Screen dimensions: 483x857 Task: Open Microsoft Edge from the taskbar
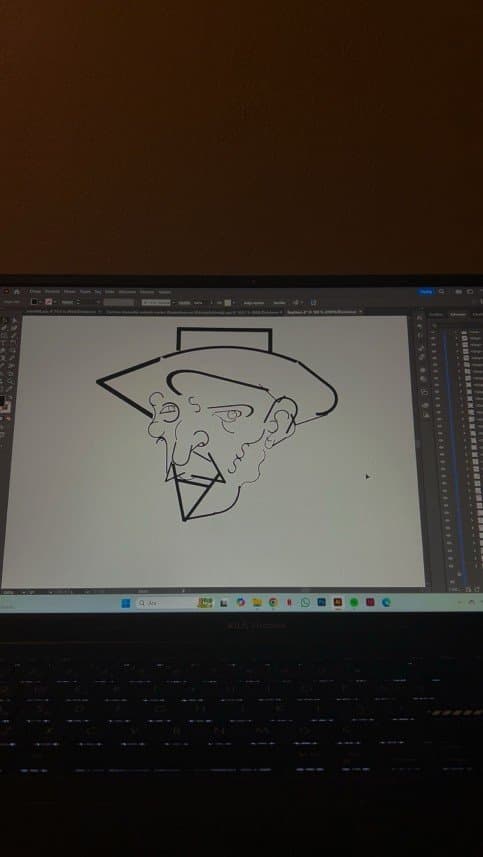pos(386,602)
